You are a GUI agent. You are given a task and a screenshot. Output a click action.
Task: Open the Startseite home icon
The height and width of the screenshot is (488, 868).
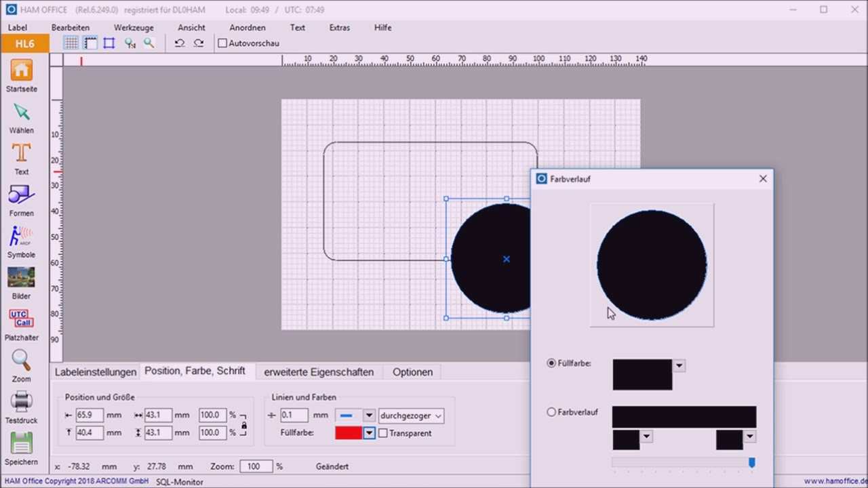coord(21,70)
